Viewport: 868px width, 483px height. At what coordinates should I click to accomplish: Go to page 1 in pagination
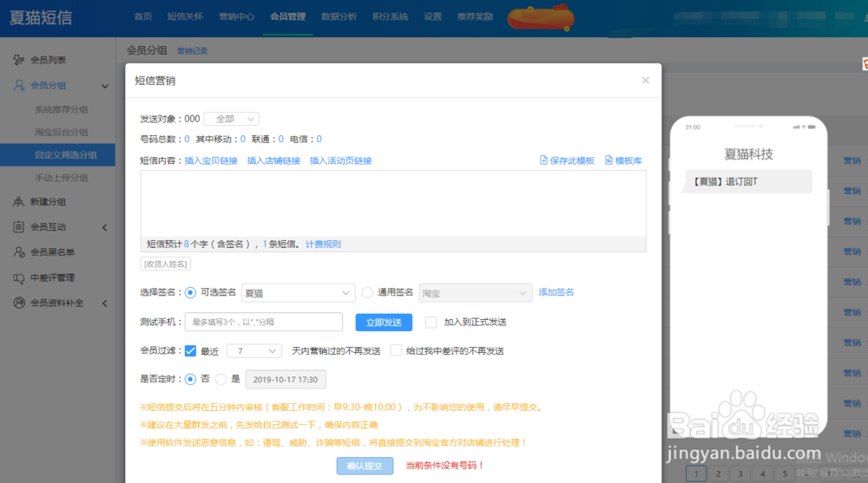(696, 473)
